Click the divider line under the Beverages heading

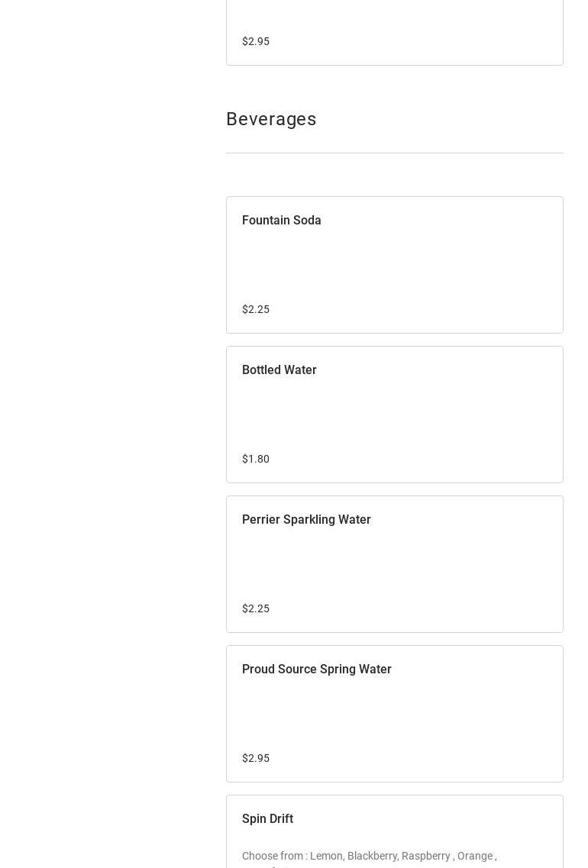394,153
